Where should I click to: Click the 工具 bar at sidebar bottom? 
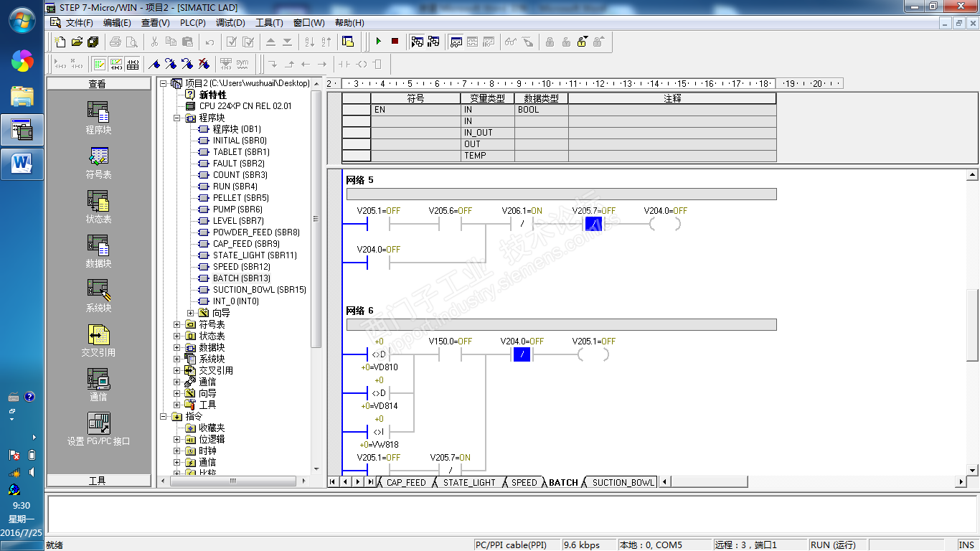pos(98,481)
